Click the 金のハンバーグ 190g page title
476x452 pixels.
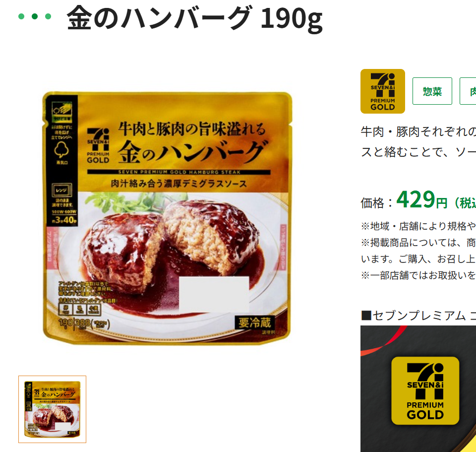194,18
